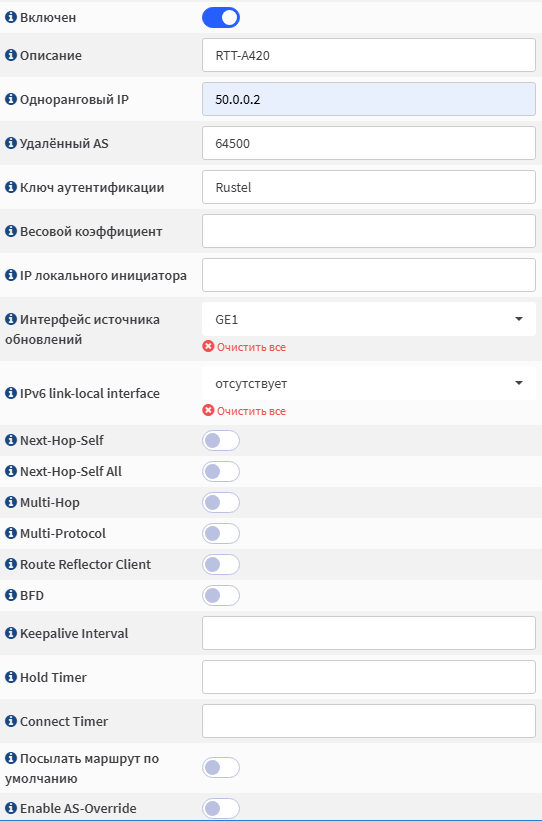Enable the Next-Hop-Self switch
The image size is (542, 821).
[221, 440]
